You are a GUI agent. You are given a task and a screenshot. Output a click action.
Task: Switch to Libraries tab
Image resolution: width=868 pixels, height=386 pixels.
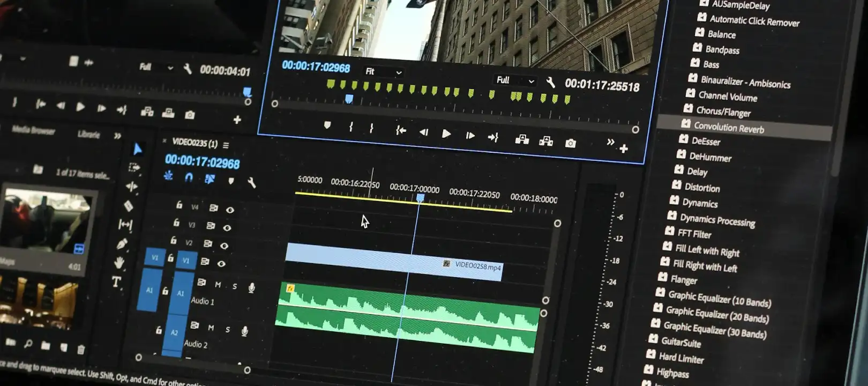coord(89,134)
